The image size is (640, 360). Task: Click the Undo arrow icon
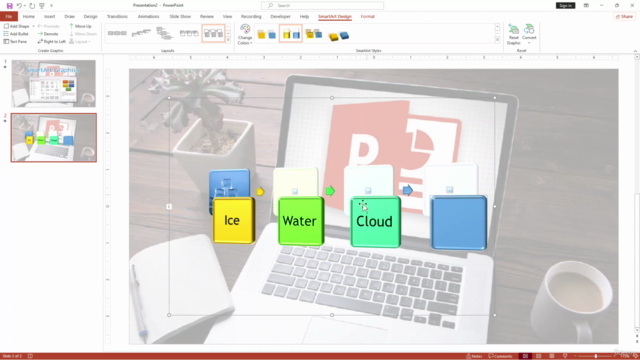(19, 6)
